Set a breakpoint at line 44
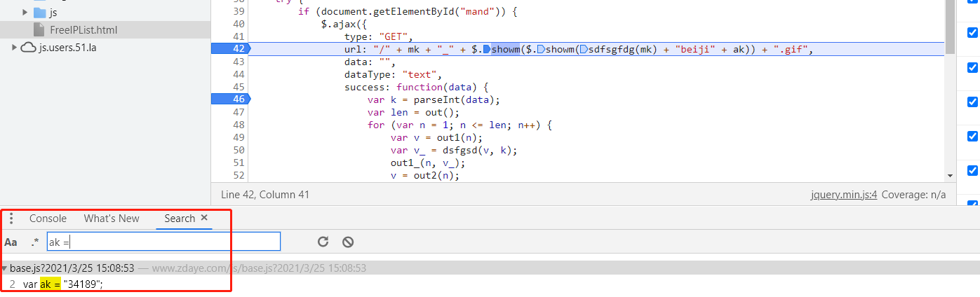The width and height of the screenshot is (980, 297). pyautogui.click(x=238, y=74)
